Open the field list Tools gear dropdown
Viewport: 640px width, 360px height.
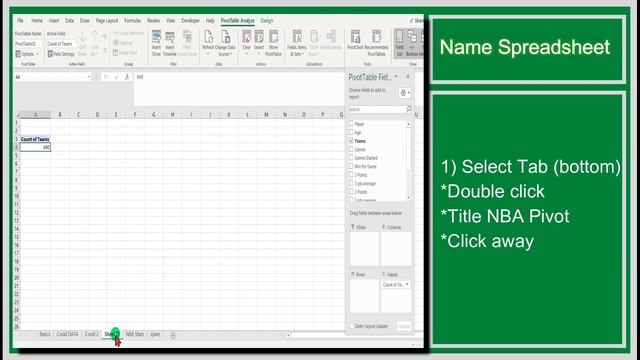(x=404, y=93)
